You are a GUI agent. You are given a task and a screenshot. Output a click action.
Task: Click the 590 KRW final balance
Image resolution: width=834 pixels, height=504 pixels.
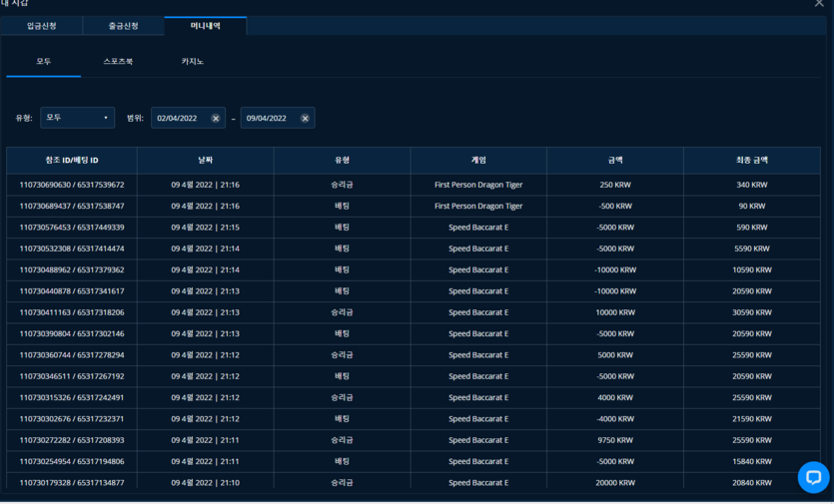[x=752, y=228]
